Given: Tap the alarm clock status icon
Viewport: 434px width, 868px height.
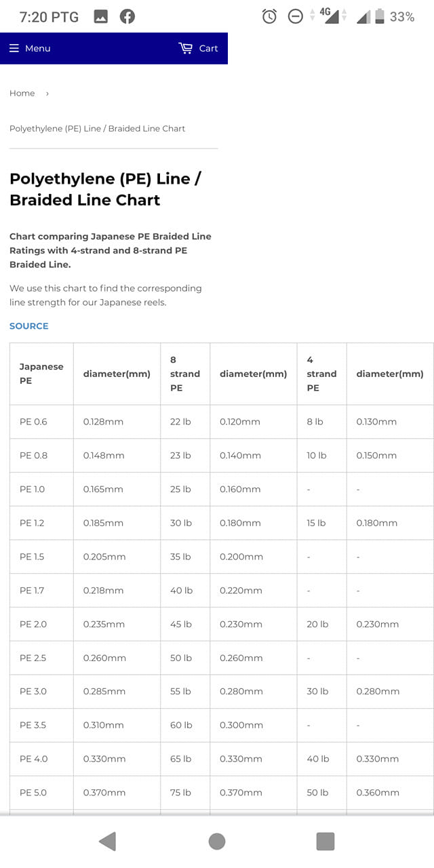Looking at the screenshot, I should (269, 17).
